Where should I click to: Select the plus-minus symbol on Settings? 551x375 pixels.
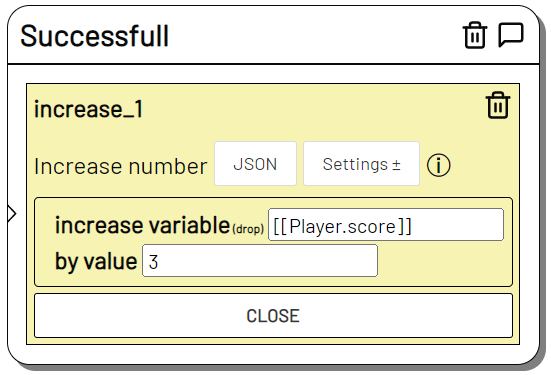coord(396,164)
